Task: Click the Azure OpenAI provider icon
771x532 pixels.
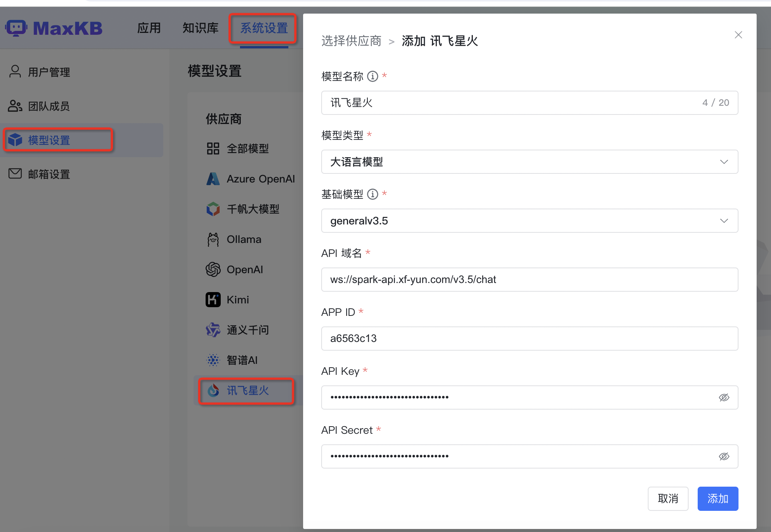Action: (x=213, y=179)
